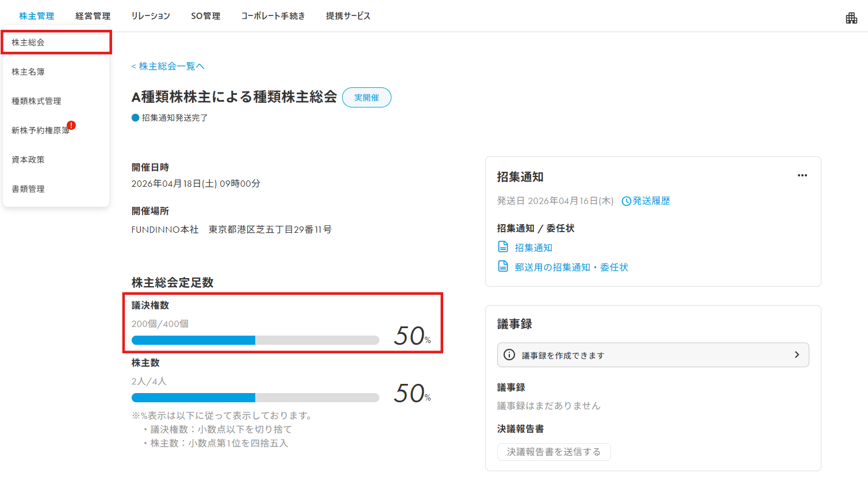This screenshot has height=481, width=868.
Task: Click the red alert badge on 新株予約権原簿
Action: (x=71, y=125)
